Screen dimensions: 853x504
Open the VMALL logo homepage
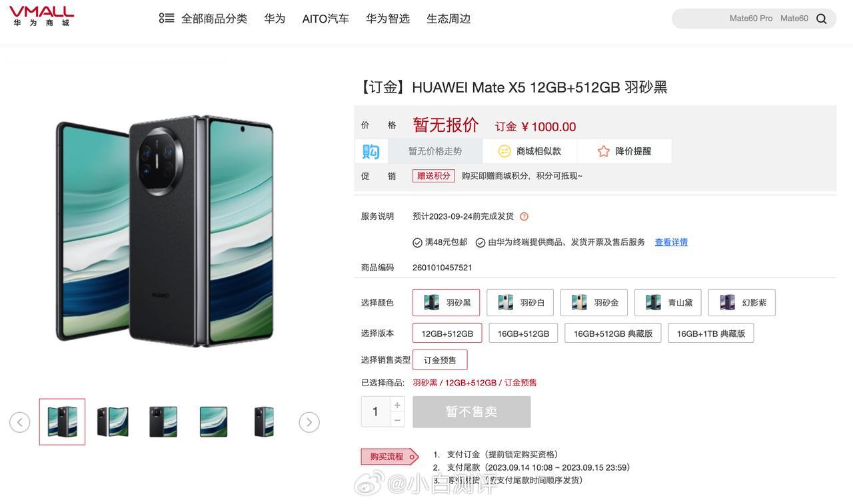pyautogui.click(x=41, y=16)
